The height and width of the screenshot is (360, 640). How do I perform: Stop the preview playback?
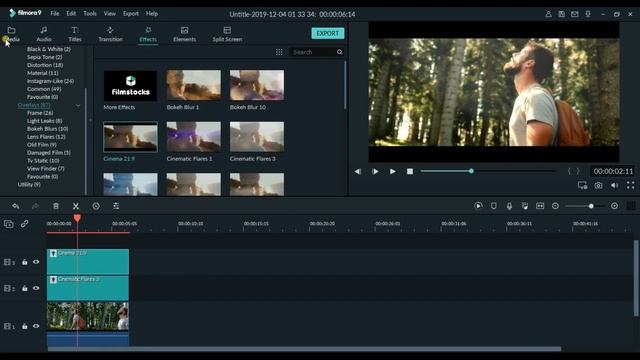pyautogui.click(x=410, y=171)
